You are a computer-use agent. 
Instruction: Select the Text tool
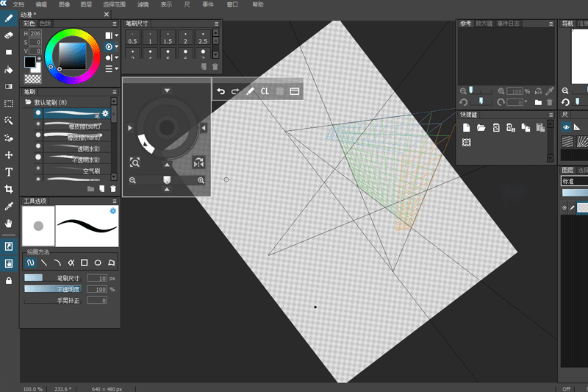pos(9,172)
